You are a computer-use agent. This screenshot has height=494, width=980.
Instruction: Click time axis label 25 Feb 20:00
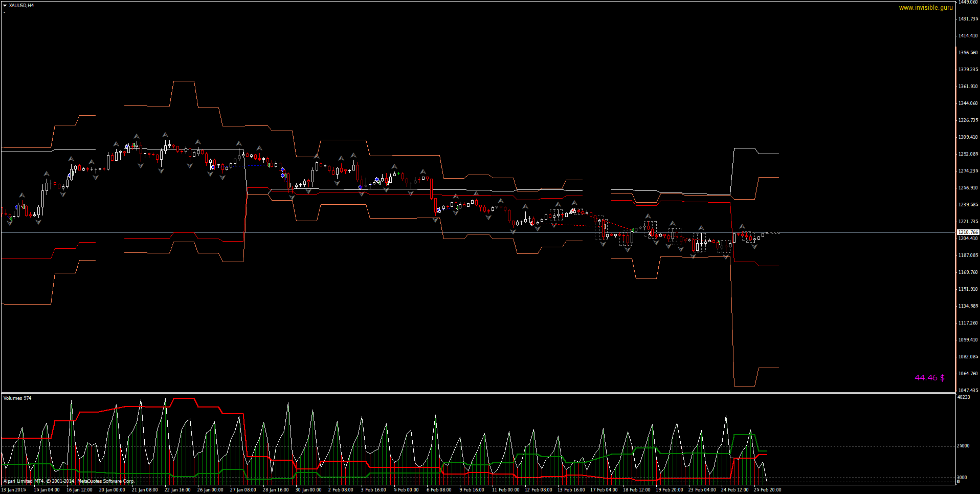pos(767,490)
